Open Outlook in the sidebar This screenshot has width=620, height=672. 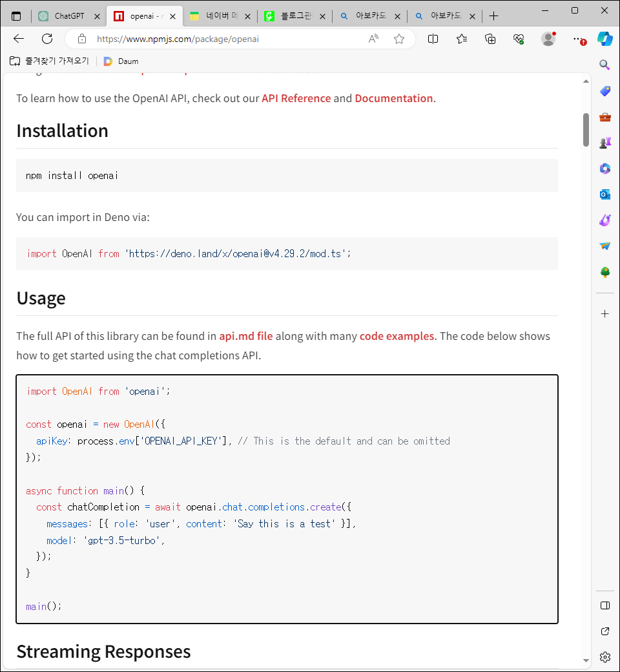pos(604,194)
